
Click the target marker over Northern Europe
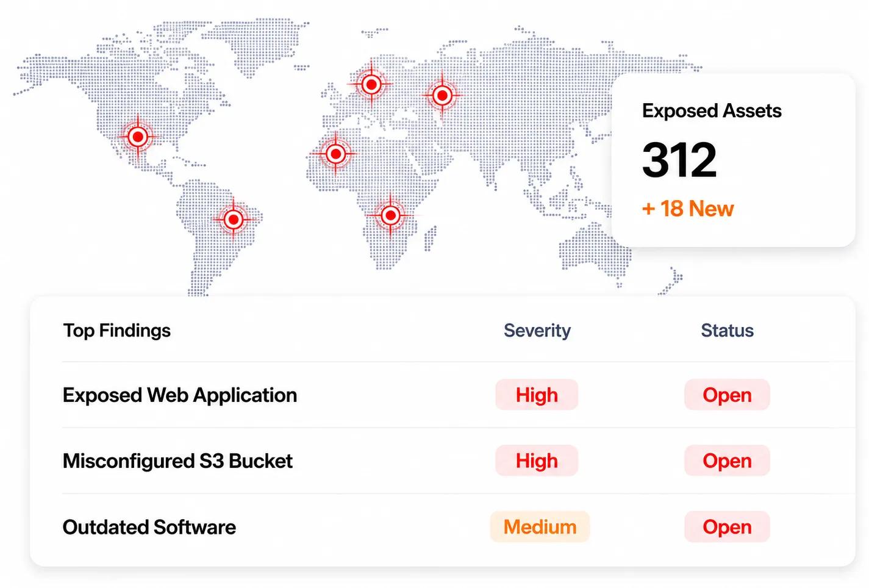click(x=371, y=85)
